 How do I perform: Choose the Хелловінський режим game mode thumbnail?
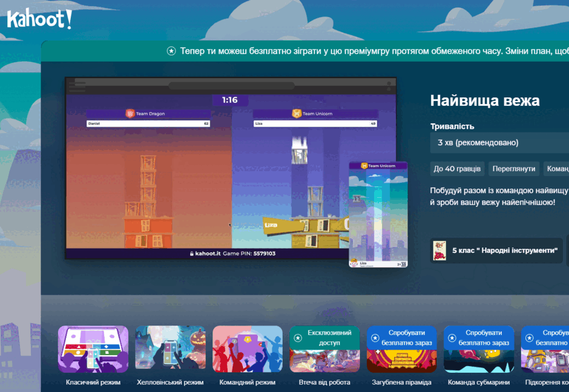pos(170,349)
